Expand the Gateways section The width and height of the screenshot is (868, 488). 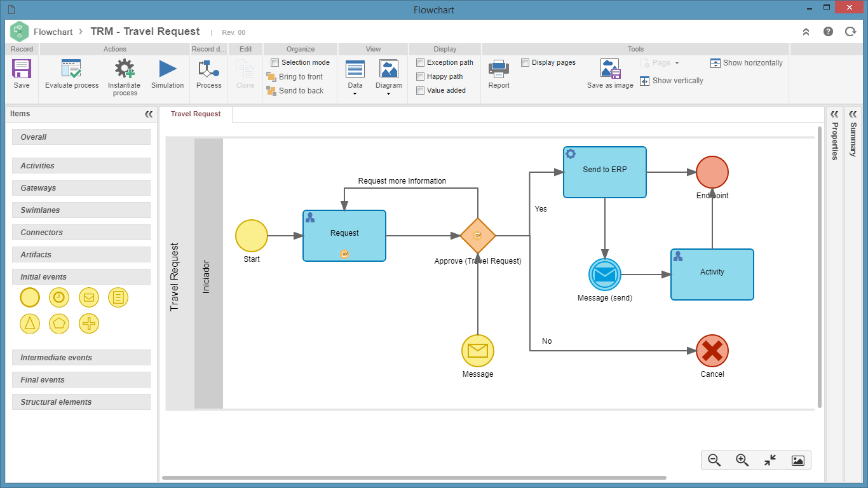coord(81,188)
